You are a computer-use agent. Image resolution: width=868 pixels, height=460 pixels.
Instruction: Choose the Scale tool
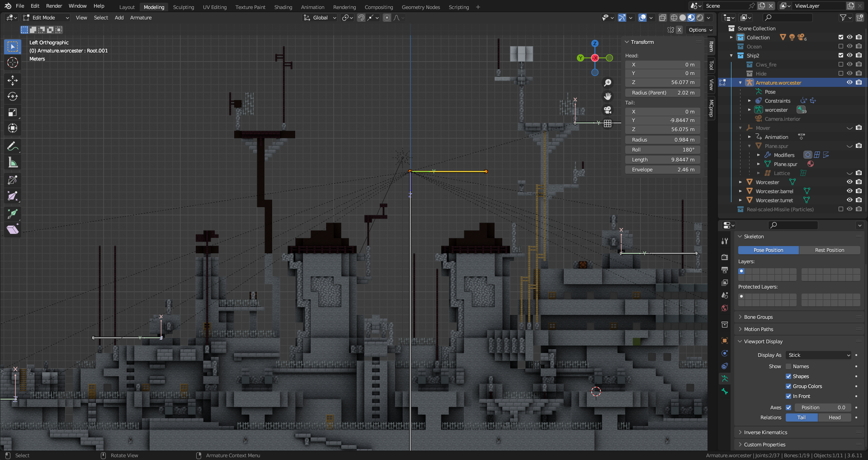click(x=13, y=112)
